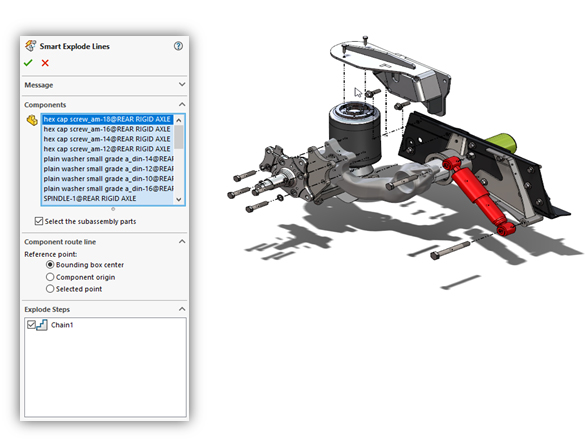Click the green cylinder part in model
Viewport: 586px width, 441px height.
tap(503, 143)
